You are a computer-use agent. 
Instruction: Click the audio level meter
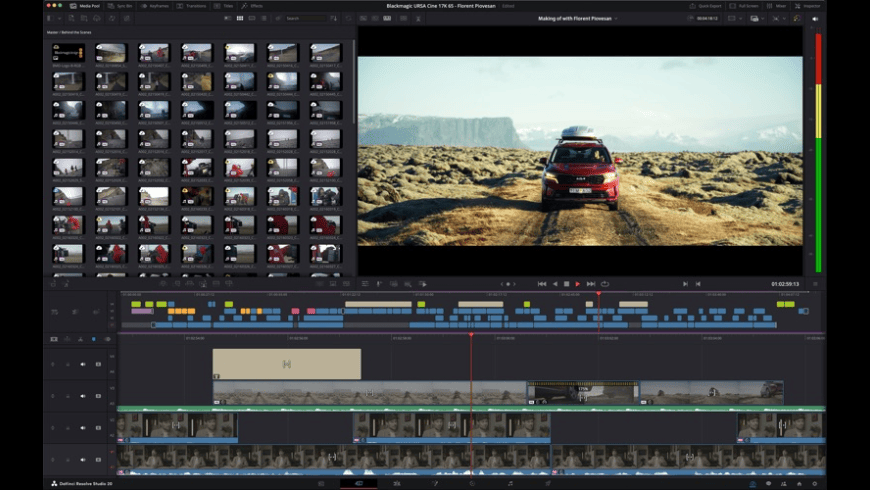[818, 153]
